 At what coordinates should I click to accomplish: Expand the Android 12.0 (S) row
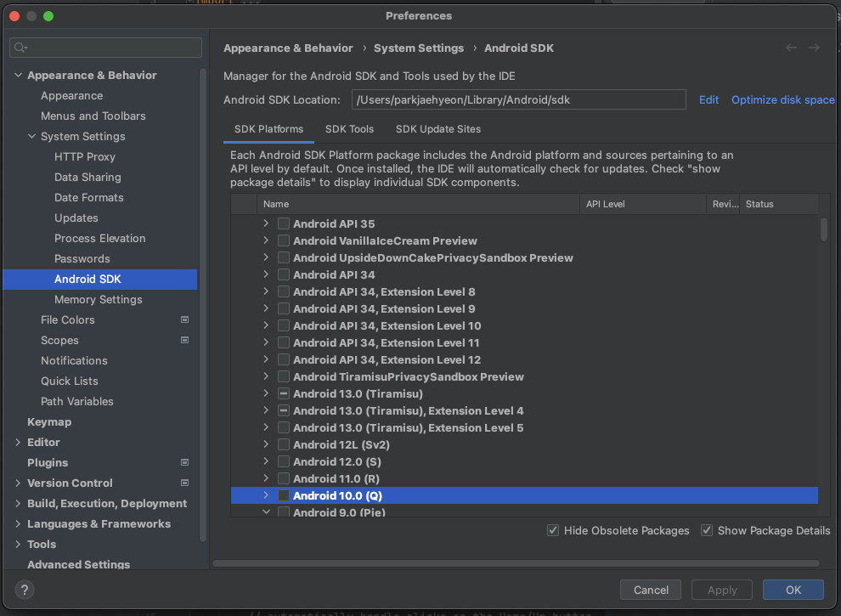266,461
